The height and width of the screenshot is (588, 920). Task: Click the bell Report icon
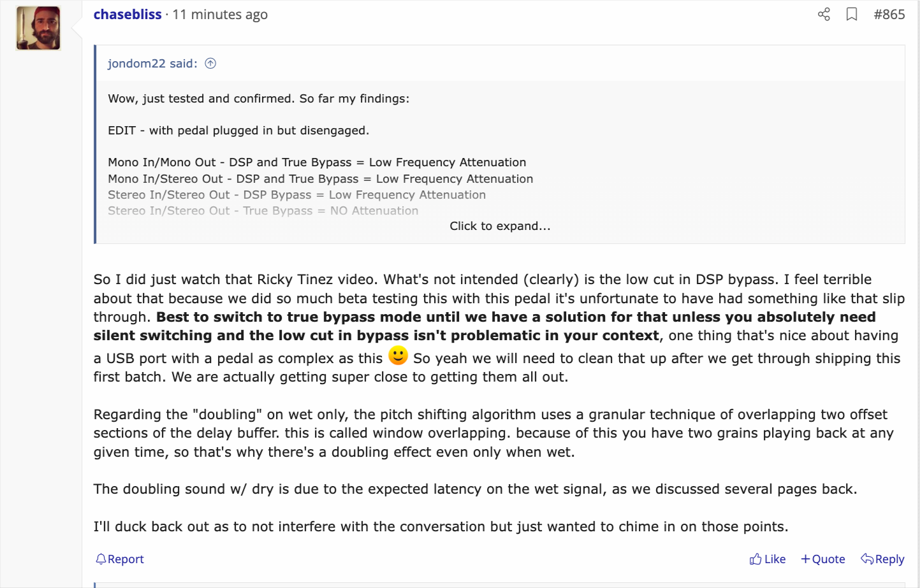[101, 559]
